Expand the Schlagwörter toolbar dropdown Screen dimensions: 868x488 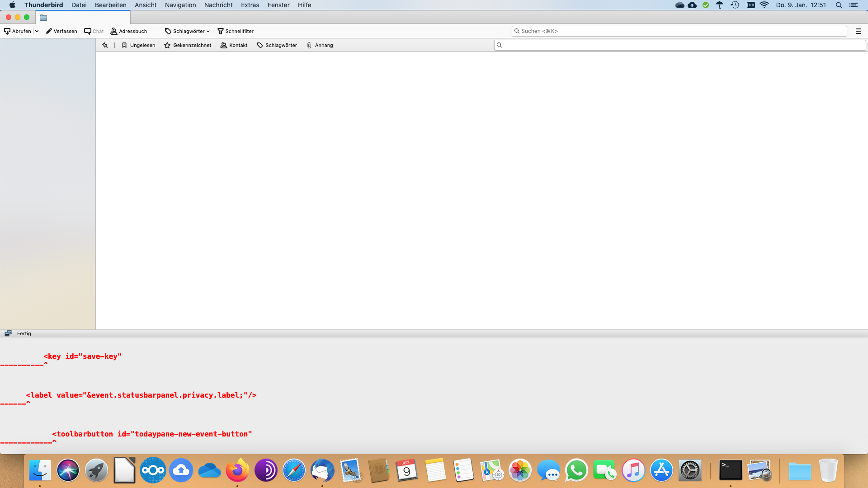188,31
